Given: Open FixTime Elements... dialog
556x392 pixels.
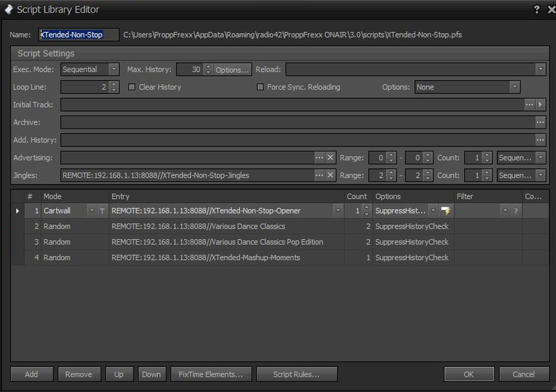Looking at the screenshot, I should pyautogui.click(x=211, y=374).
